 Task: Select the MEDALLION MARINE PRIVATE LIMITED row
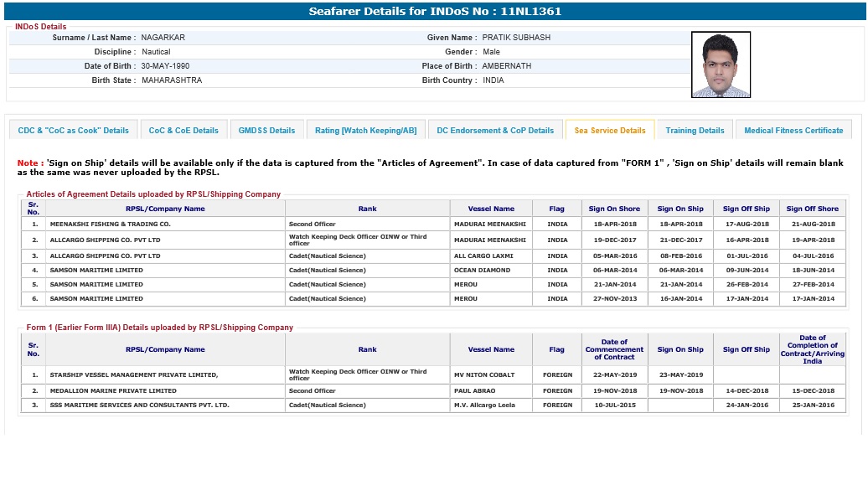113,390
